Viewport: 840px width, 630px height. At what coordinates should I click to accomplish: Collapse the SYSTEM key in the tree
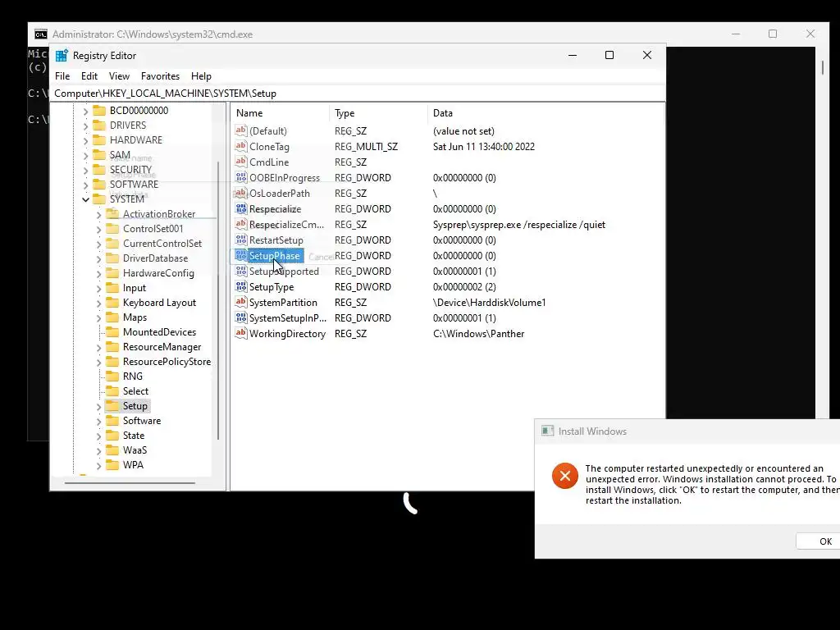click(85, 199)
